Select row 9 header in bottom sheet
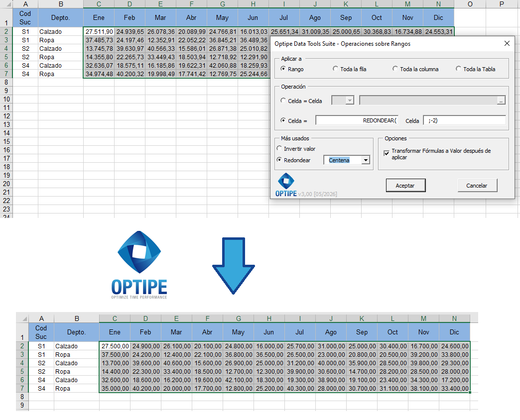 [x=22, y=405]
